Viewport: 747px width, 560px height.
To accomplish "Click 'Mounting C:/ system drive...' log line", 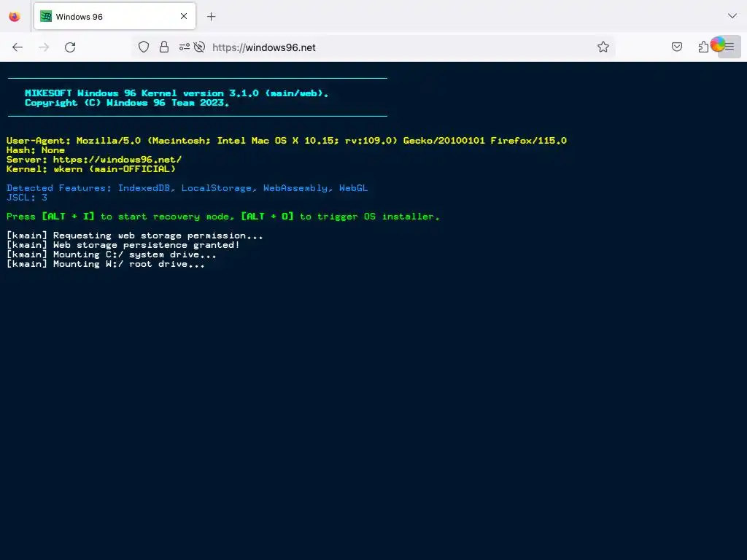I will [111, 254].
